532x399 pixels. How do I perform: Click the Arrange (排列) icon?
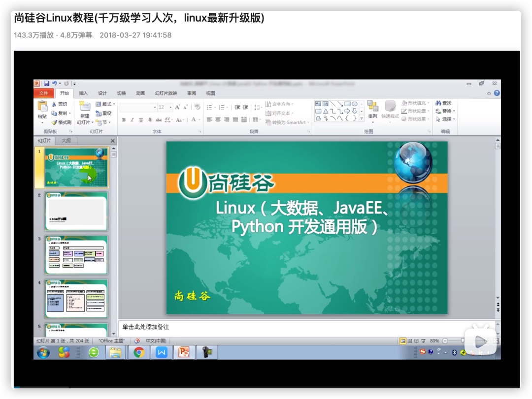(373, 105)
